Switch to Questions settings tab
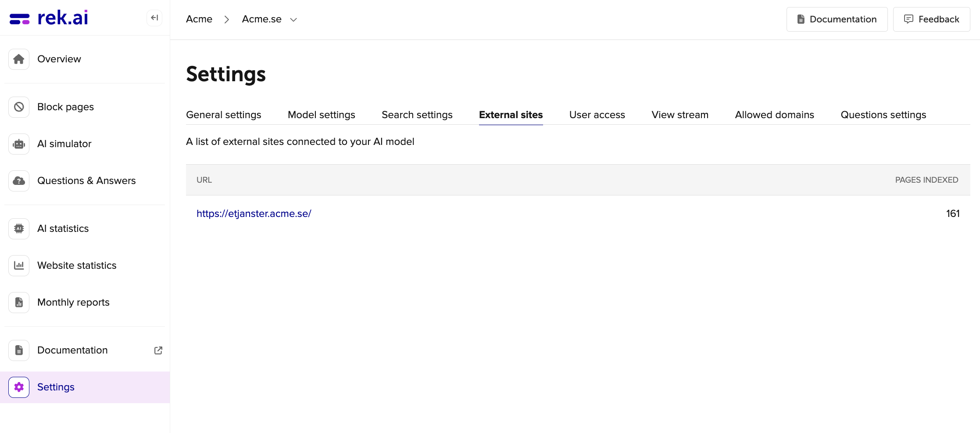 tap(883, 115)
